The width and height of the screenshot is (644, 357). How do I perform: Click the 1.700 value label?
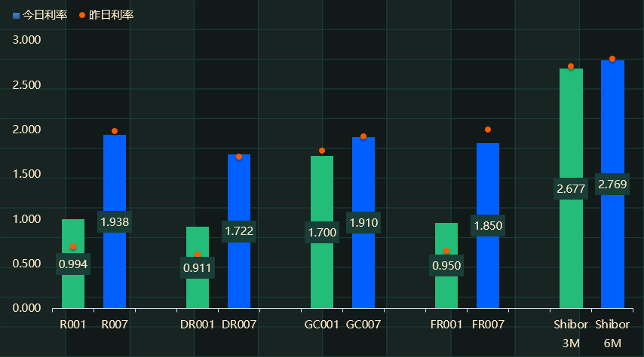[x=322, y=233]
